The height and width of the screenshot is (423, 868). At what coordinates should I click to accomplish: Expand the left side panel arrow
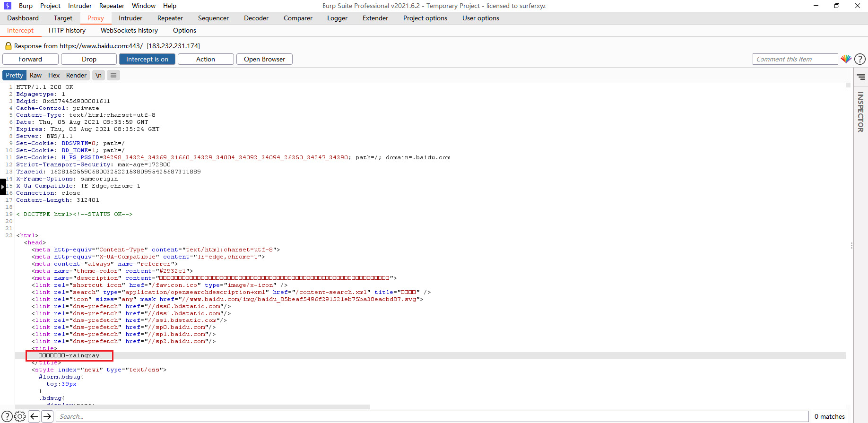click(x=3, y=187)
